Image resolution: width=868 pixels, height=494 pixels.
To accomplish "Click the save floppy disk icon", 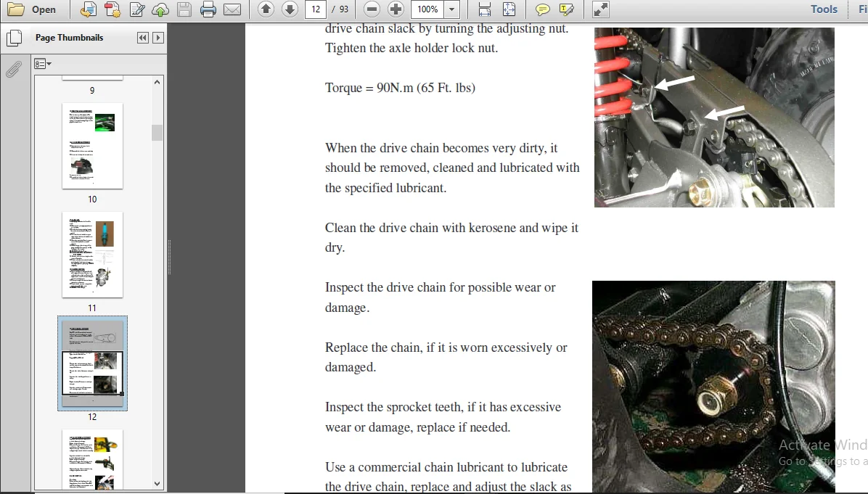I will 184,9.
